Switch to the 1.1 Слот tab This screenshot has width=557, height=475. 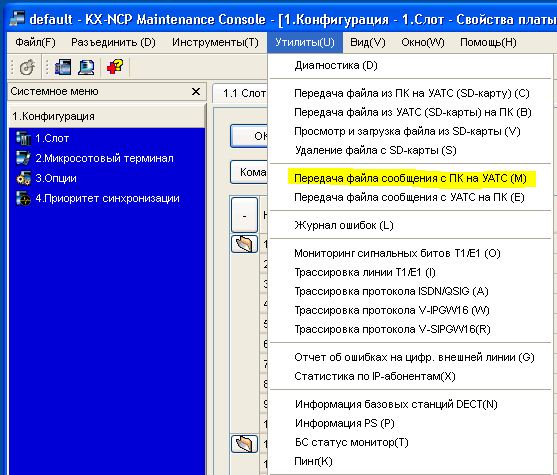240,93
